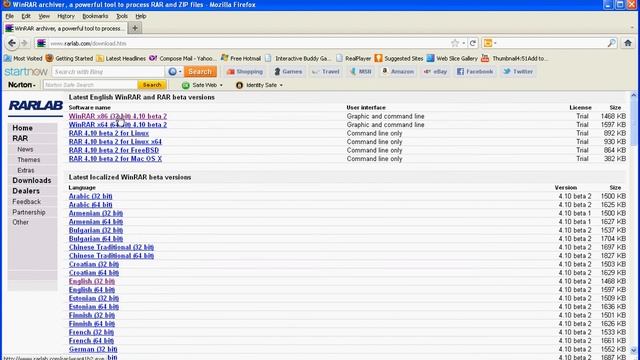Image resolution: width=640 pixels, height=360 pixels.
Task: Open Latest Headlines feed bookmark
Action: click(121, 58)
